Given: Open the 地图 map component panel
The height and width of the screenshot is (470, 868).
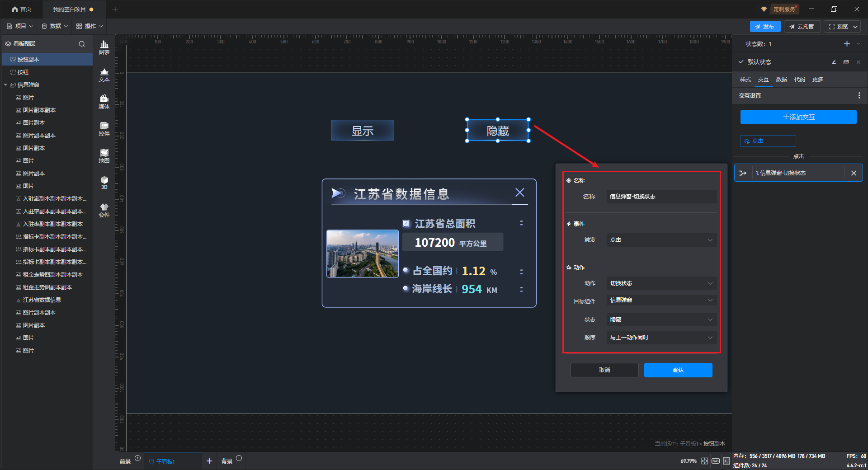Looking at the screenshot, I should (x=104, y=156).
